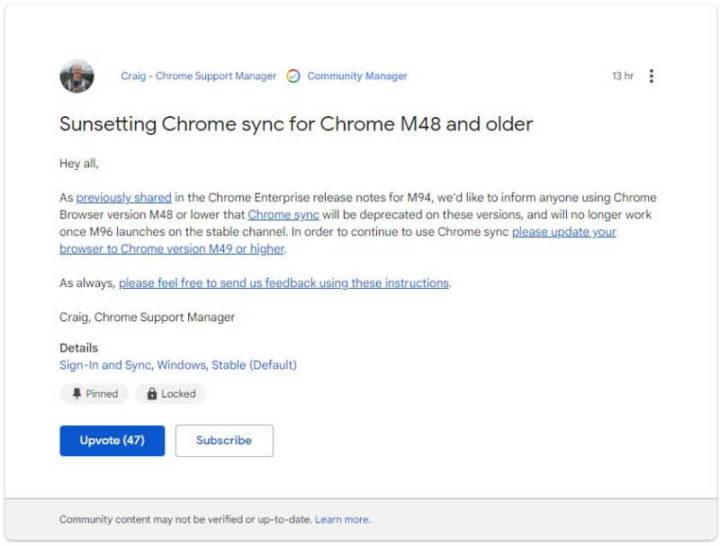The image size is (720, 546).
Task: Open the three-dot more options menu
Action: pyautogui.click(x=651, y=76)
